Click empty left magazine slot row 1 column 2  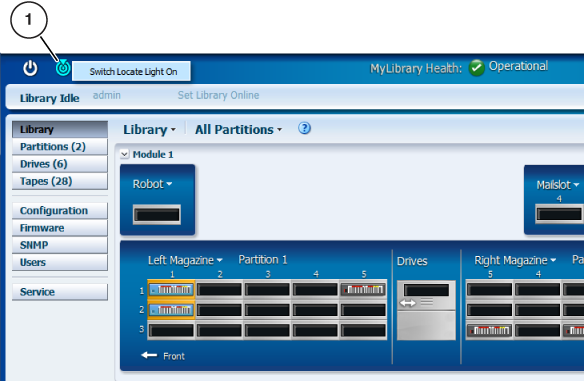219,290
